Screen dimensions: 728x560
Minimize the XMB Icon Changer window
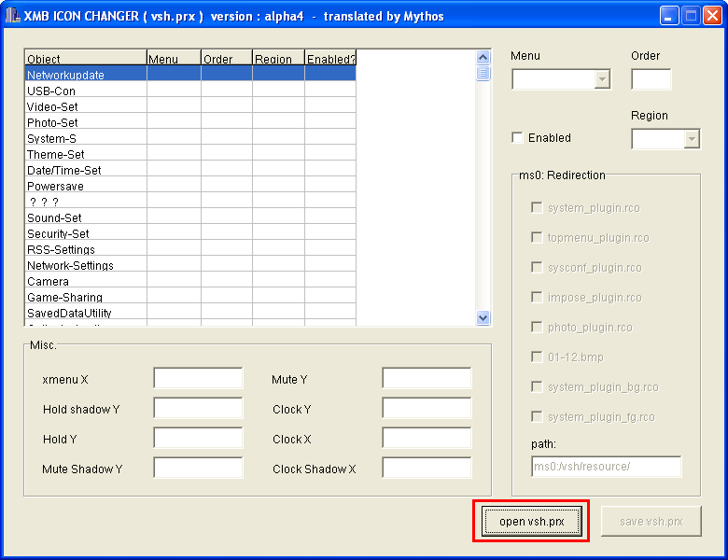click(669, 15)
